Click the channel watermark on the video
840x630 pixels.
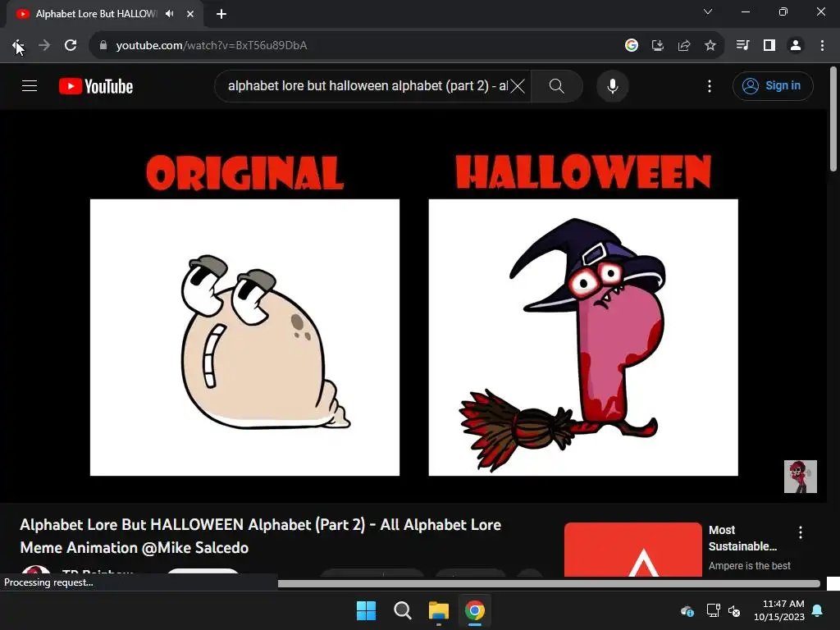coord(801,477)
